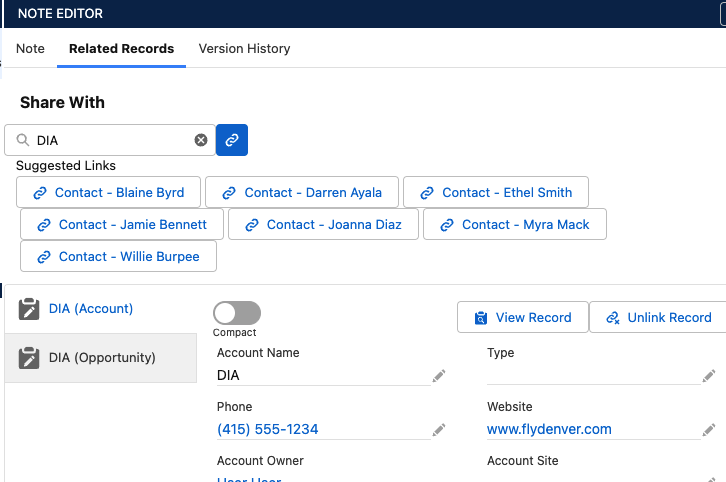Image resolution: width=726 pixels, height=482 pixels.
Task: Click the link icon for Jamie Bennett
Action: [x=44, y=225]
